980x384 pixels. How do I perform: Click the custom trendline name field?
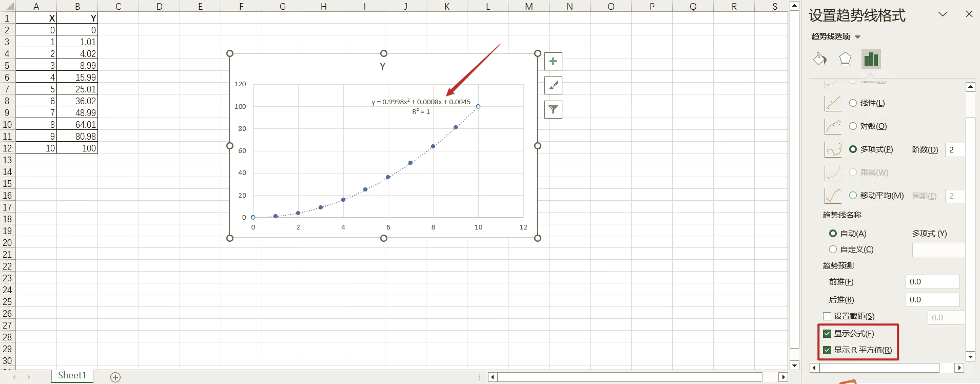[x=938, y=250]
